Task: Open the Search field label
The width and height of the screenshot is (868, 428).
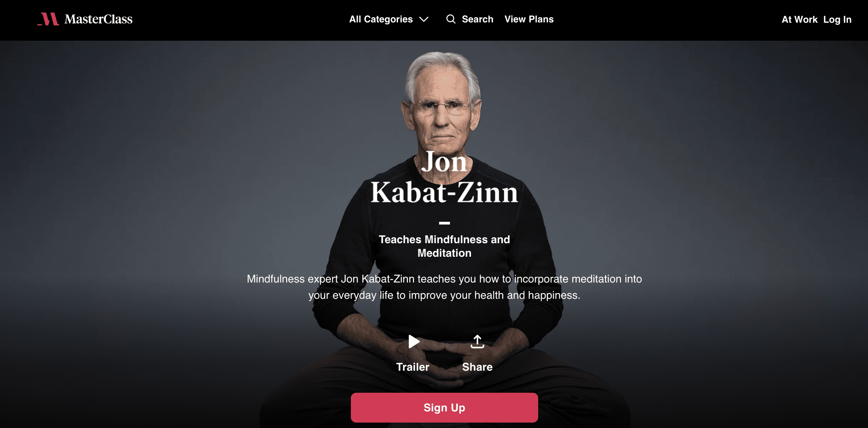Action: pyautogui.click(x=477, y=19)
